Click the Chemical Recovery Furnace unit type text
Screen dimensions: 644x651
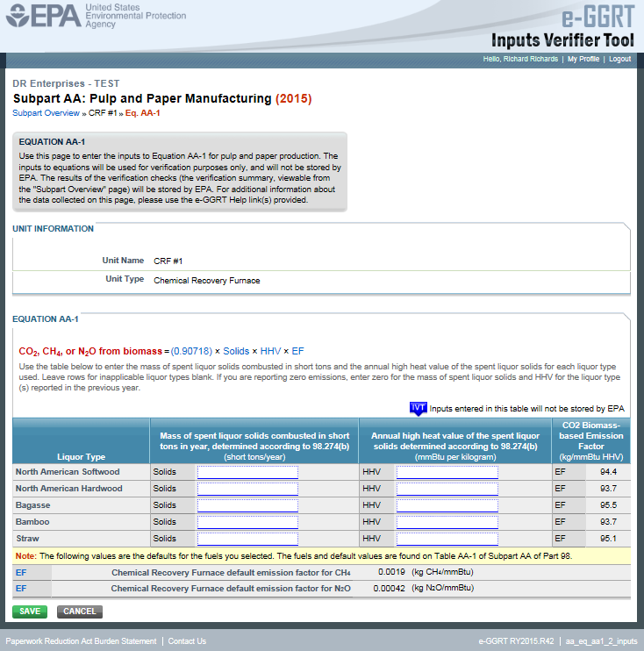[x=207, y=281]
